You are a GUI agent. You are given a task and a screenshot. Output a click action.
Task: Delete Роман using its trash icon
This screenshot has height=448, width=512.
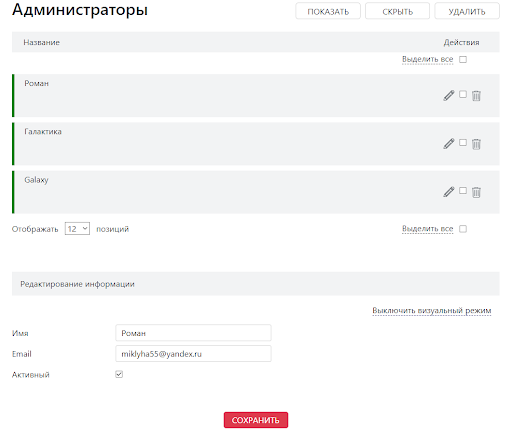(x=476, y=96)
